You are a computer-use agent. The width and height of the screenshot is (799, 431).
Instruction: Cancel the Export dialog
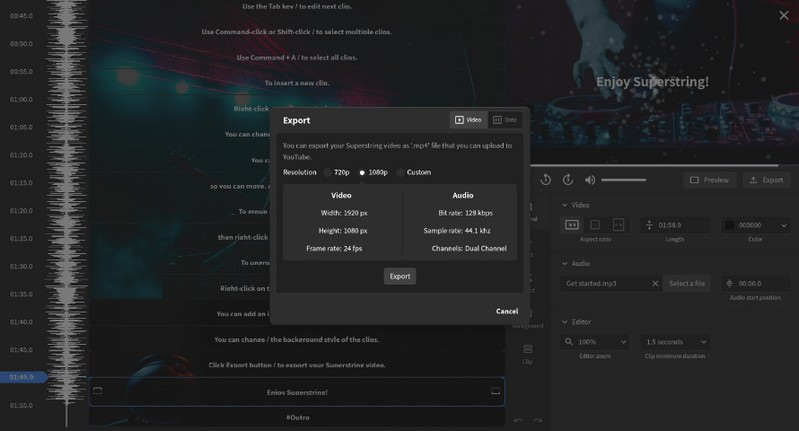(507, 311)
